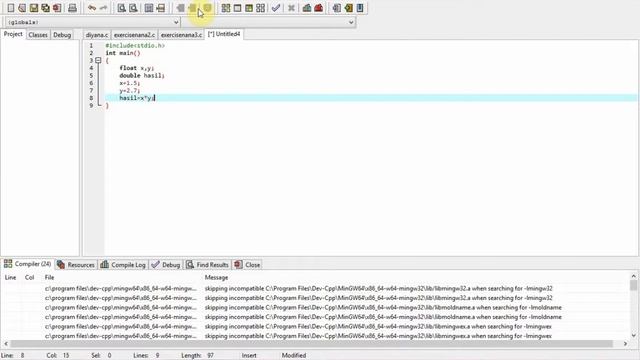Click the Find Results magnifier icon
The image size is (640, 360).
(190, 264)
